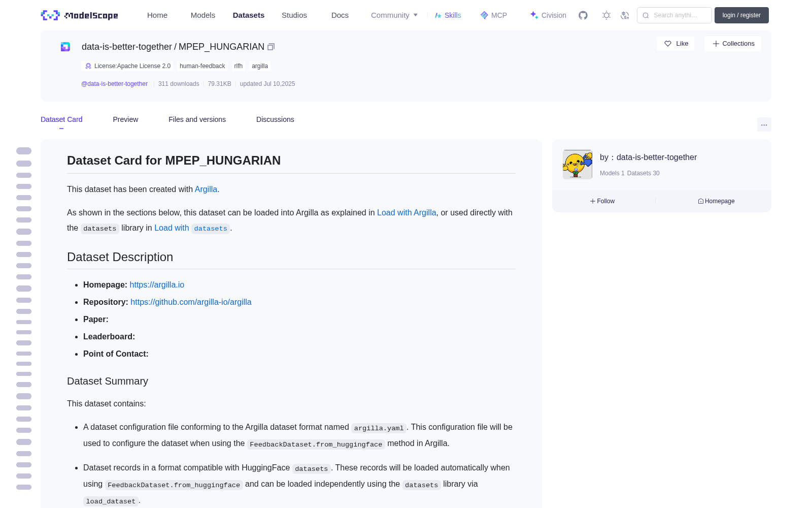Viewport: 812px width, 508px height.
Task: Click the login / register button
Action: click(741, 15)
